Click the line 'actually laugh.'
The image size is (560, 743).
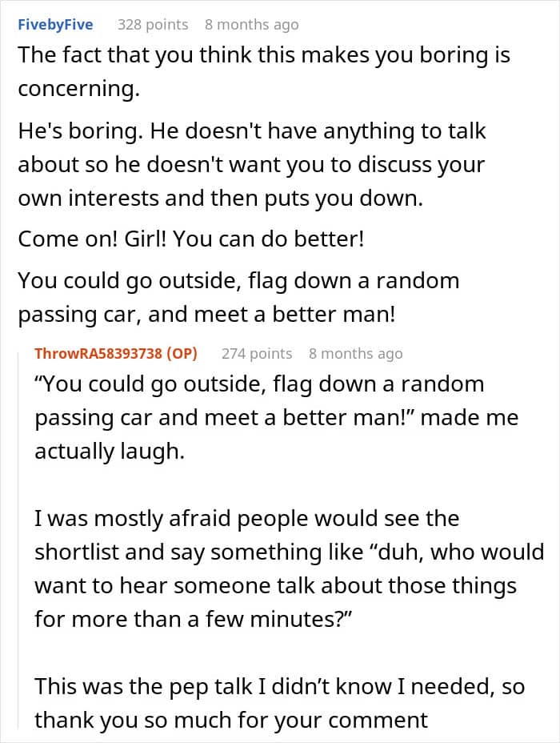pyautogui.click(x=110, y=451)
